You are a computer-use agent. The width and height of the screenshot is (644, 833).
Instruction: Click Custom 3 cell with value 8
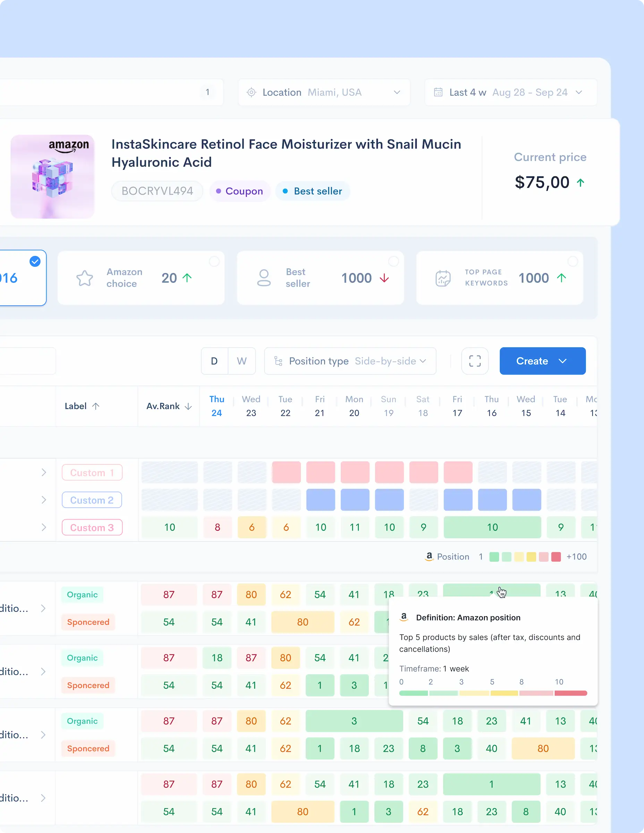pos(217,528)
